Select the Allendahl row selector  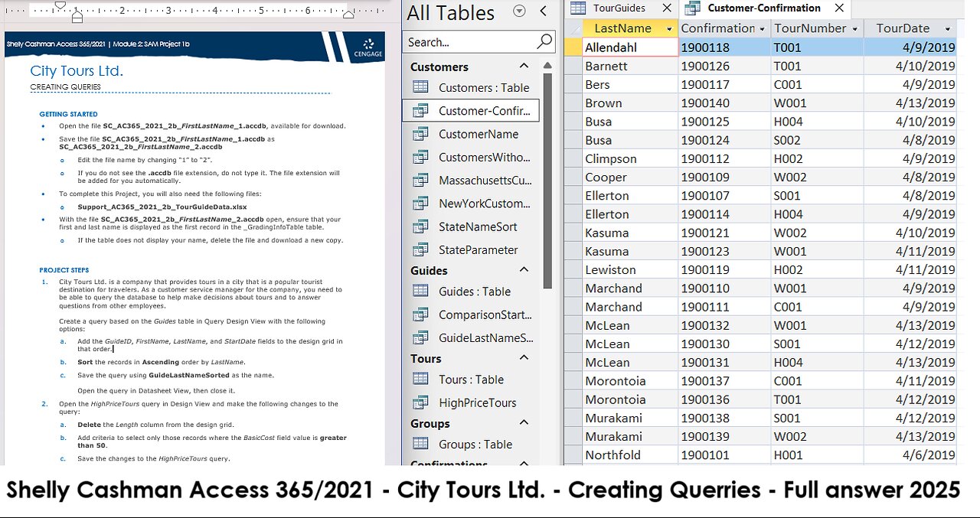coord(573,47)
